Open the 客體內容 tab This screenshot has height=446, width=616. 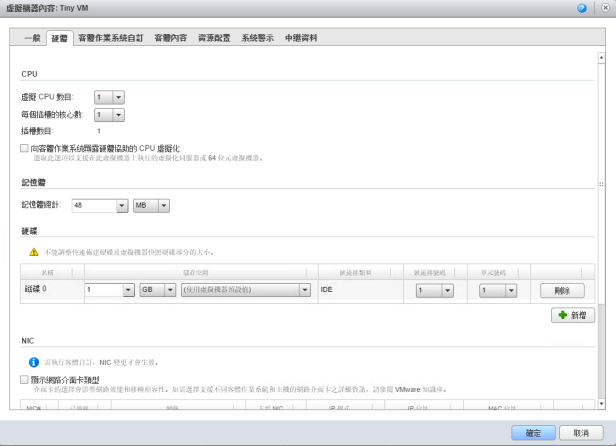(x=170, y=38)
